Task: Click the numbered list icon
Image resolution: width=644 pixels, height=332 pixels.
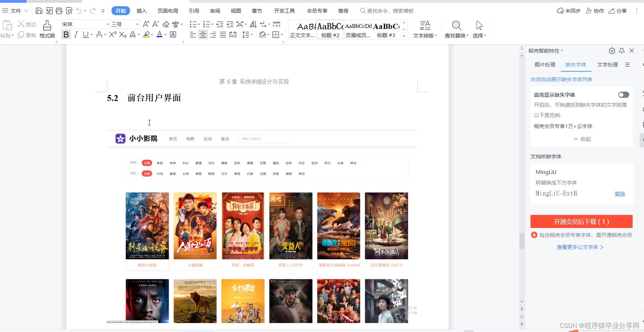Action: click(206, 24)
